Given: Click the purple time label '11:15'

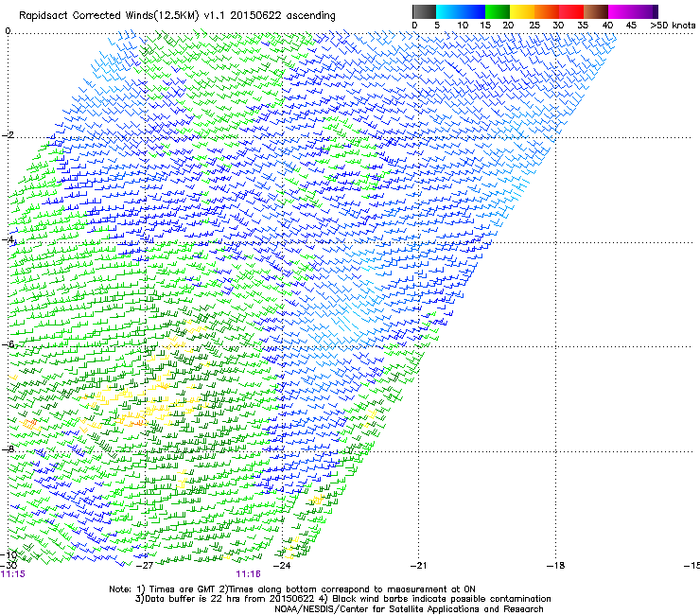Looking at the screenshot, I should click(13, 574).
